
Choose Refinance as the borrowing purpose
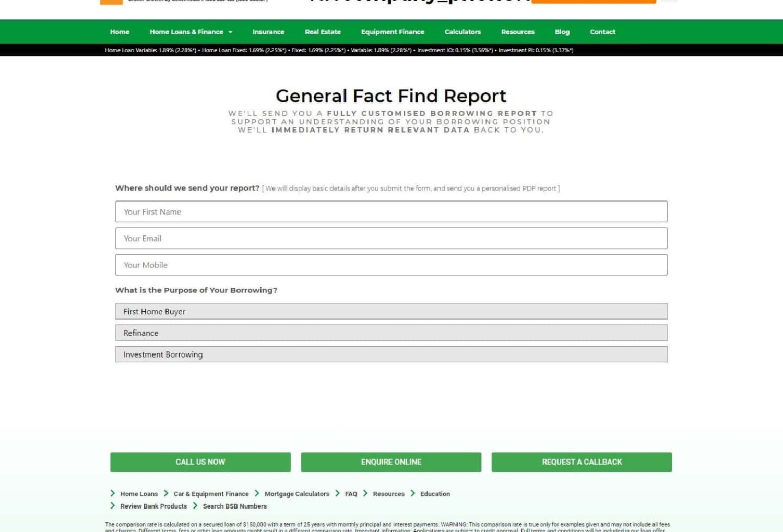(x=391, y=333)
